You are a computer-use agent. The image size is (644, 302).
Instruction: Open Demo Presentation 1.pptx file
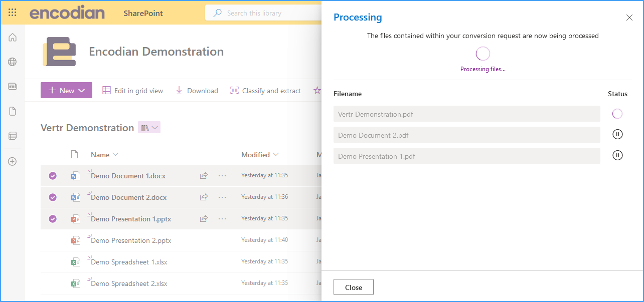[x=131, y=219]
